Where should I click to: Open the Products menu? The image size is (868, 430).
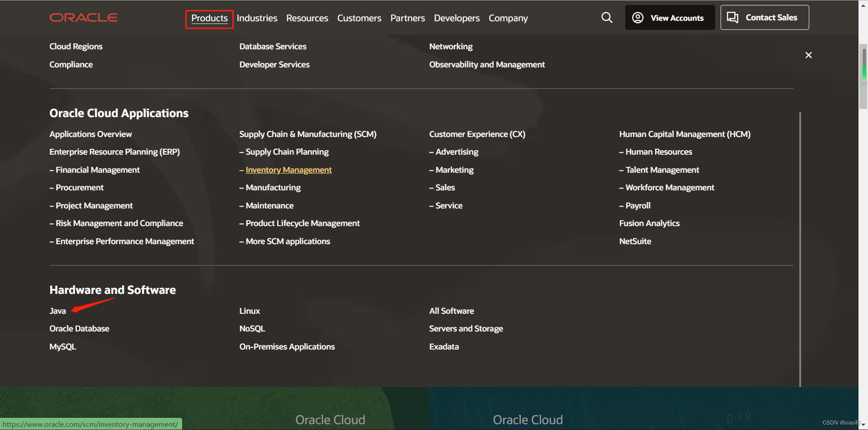point(209,19)
